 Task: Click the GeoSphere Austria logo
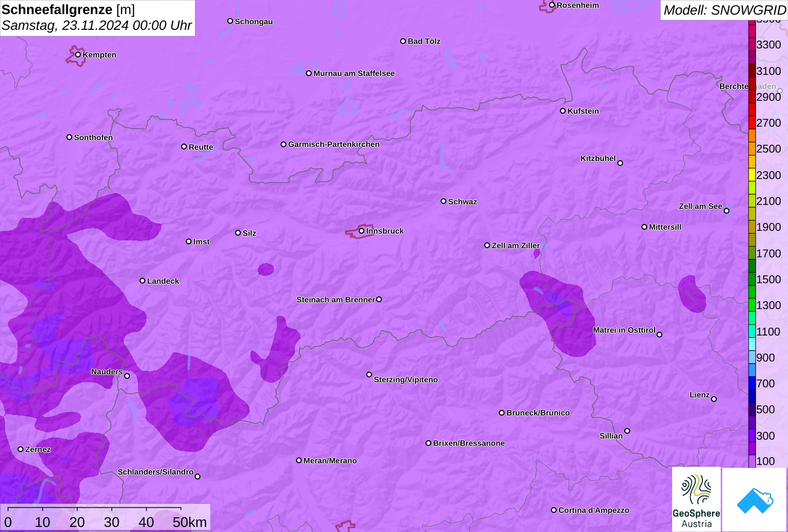pyautogui.click(x=696, y=499)
